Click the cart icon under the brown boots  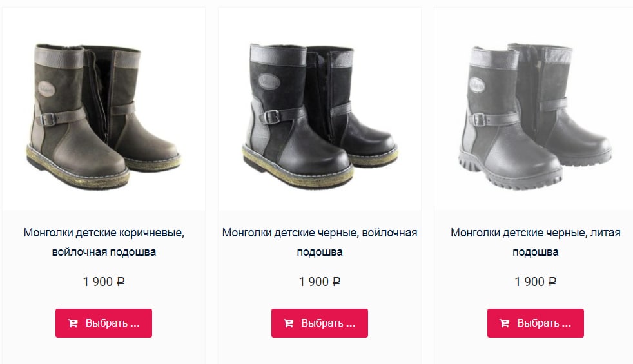[73, 323]
